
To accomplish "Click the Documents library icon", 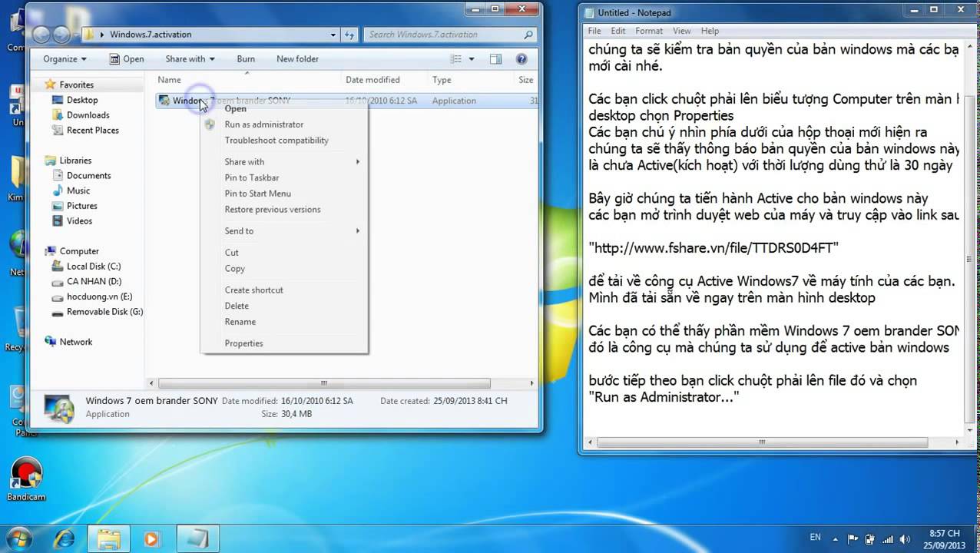I will 58,176.
